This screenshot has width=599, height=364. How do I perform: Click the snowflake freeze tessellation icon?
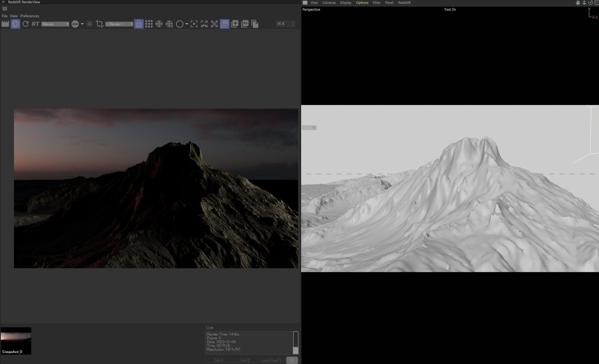[x=159, y=24]
